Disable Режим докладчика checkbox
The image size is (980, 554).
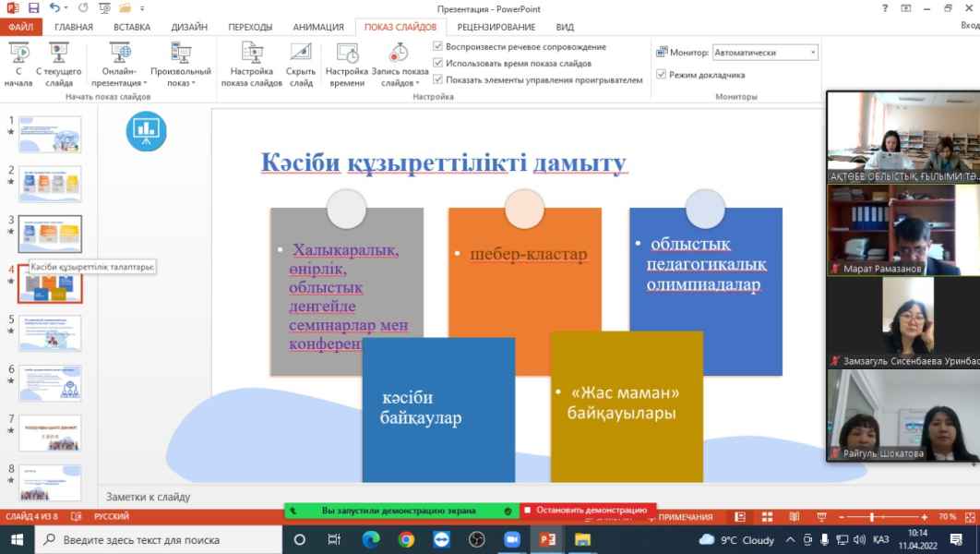[661, 75]
